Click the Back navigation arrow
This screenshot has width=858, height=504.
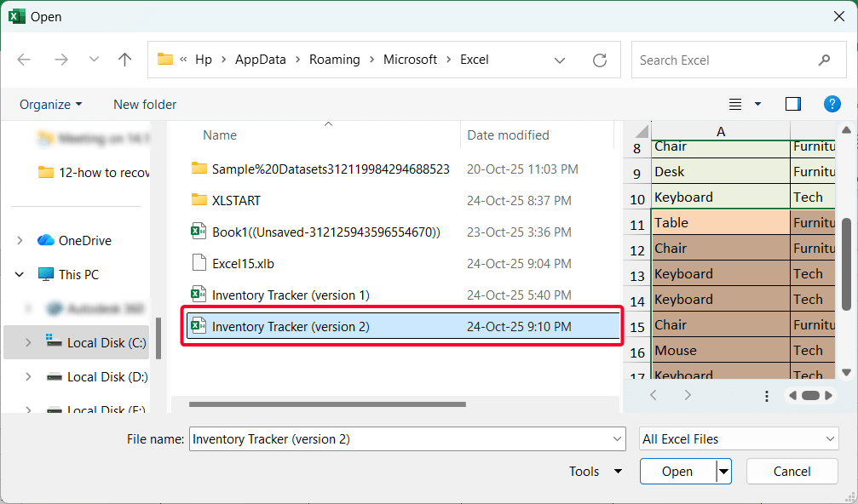coord(24,59)
